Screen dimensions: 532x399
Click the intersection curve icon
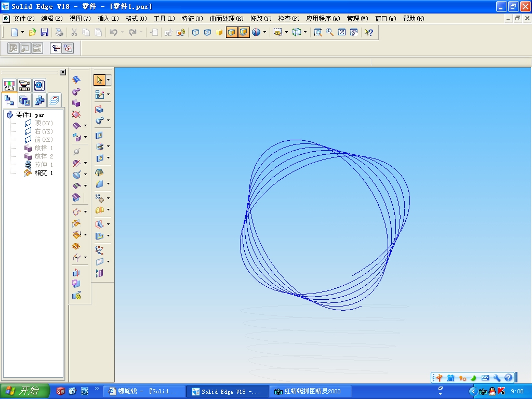76,223
